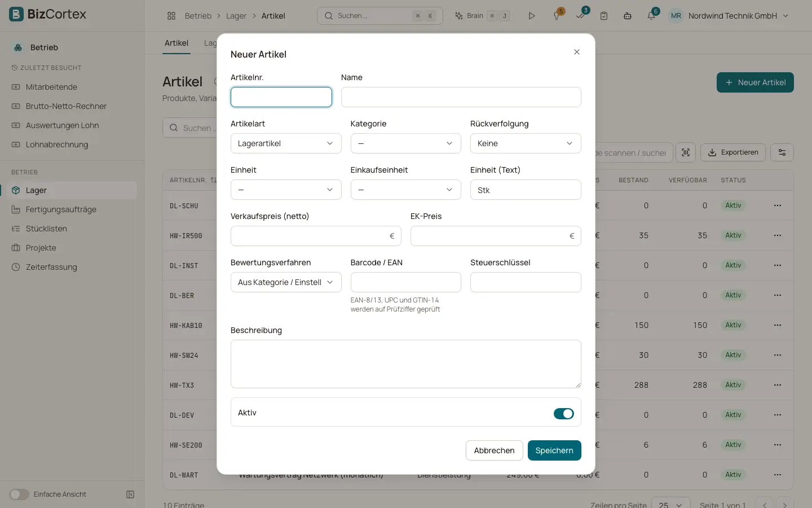Focus the Name input field
This screenshot has width=812, height=508.
click(x=461, y=97)
